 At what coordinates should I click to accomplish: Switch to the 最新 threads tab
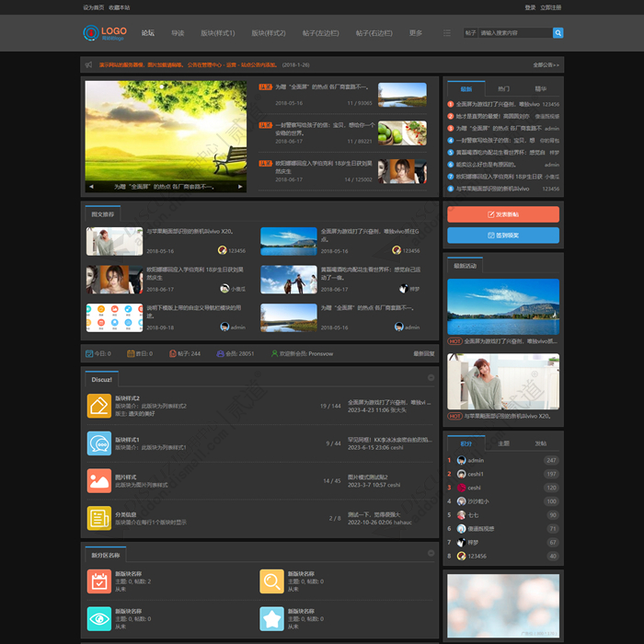(466, 88)
